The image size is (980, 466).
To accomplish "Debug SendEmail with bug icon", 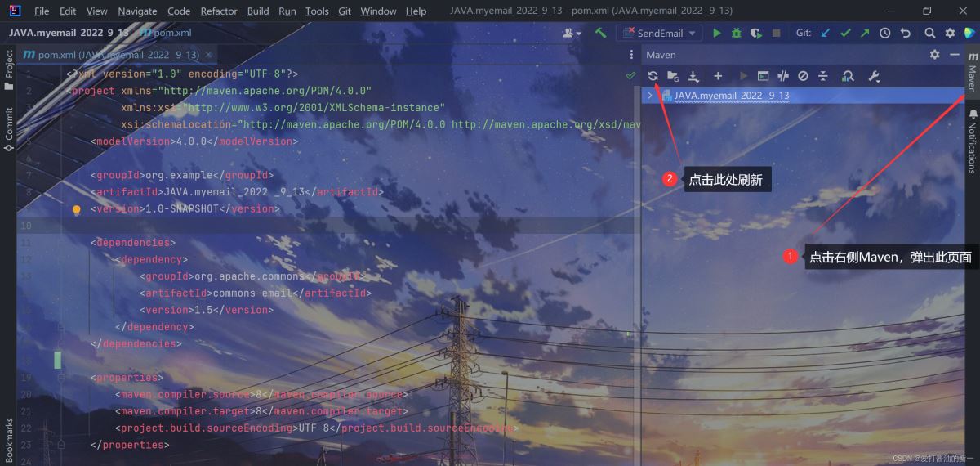I will tap(737, 33).
